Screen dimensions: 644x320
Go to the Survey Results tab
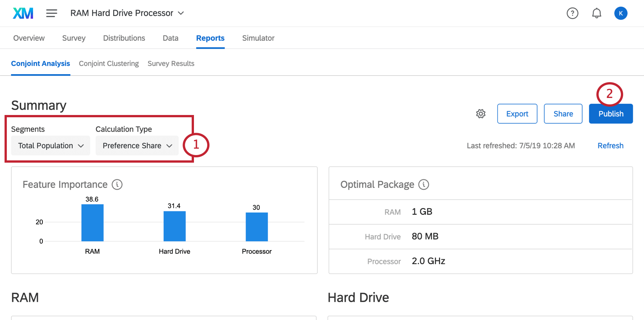(x=171, y=64)
